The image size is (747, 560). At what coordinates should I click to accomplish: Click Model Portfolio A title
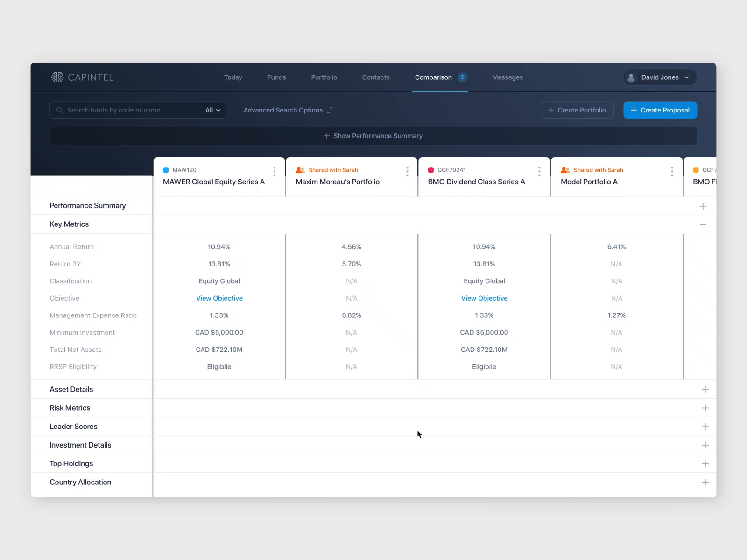click(589, 182)
